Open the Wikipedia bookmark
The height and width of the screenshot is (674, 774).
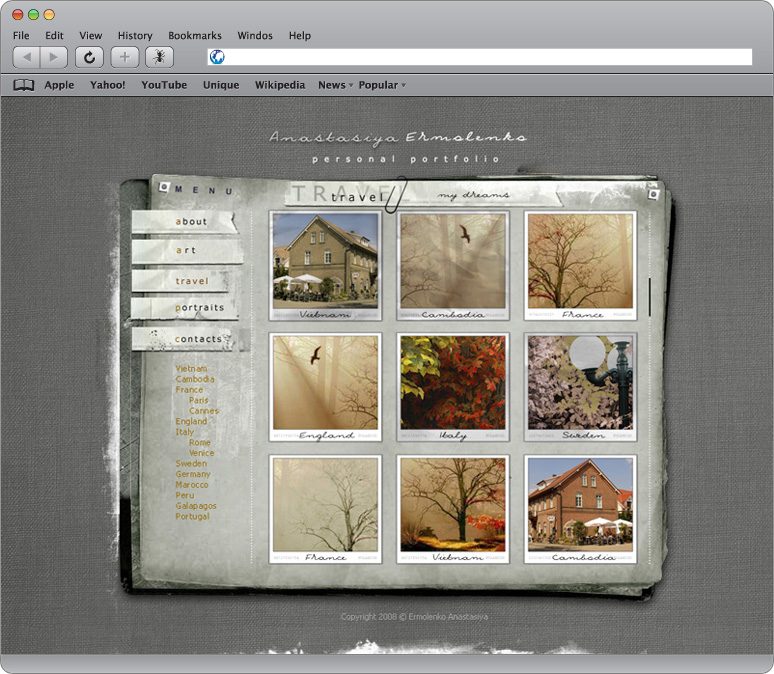(x=280, y=85)
